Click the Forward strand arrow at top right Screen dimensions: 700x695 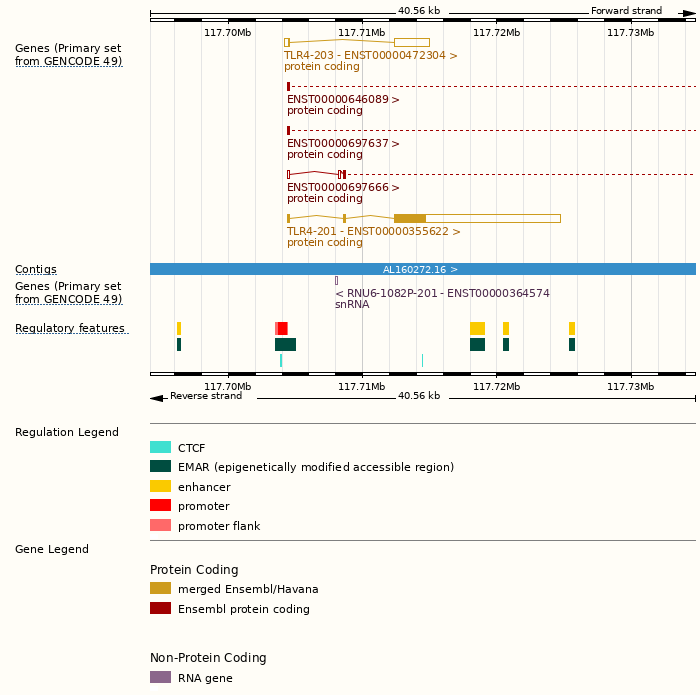coord(688,13)
